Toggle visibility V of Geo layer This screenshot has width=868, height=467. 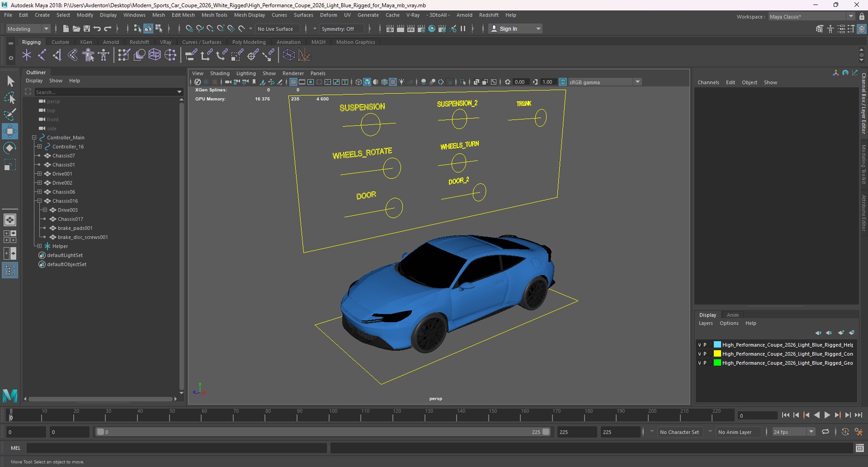pyautogui.click(x=699, y=363)
